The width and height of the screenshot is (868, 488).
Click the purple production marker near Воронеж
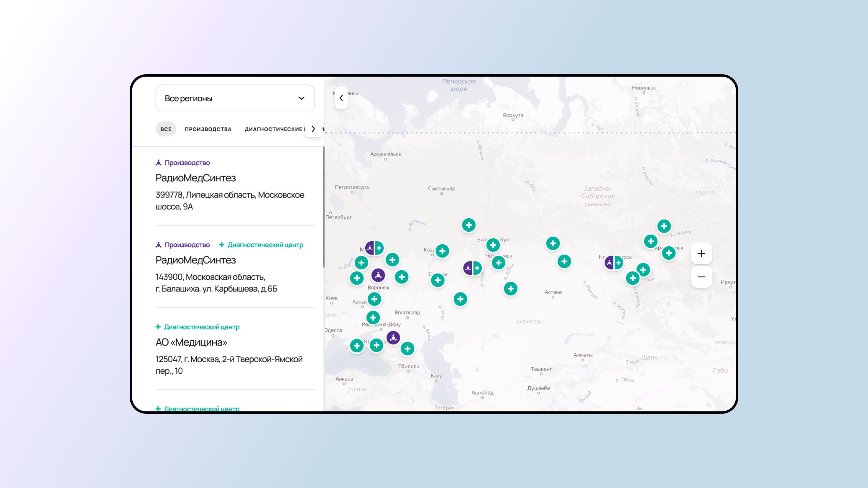tap(378, 275)
